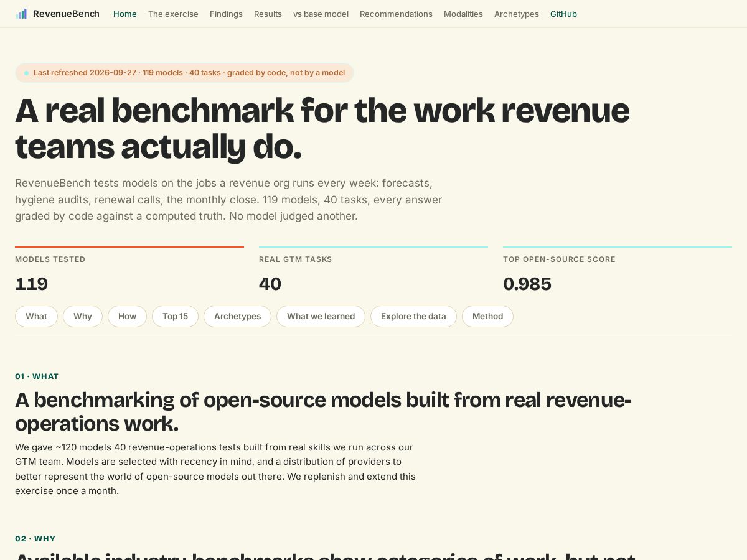Open the Results nav link
The width and height of the screenshot is (747, 560).
[268, 14]
